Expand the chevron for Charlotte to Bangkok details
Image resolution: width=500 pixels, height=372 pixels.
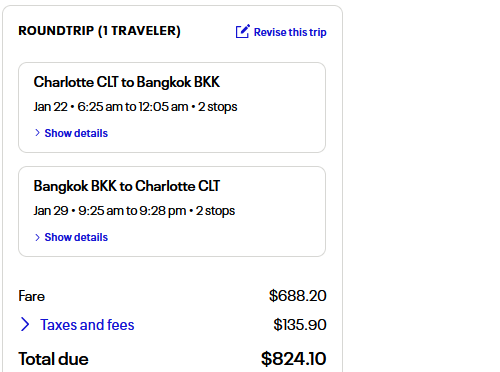tap(37, 133)
